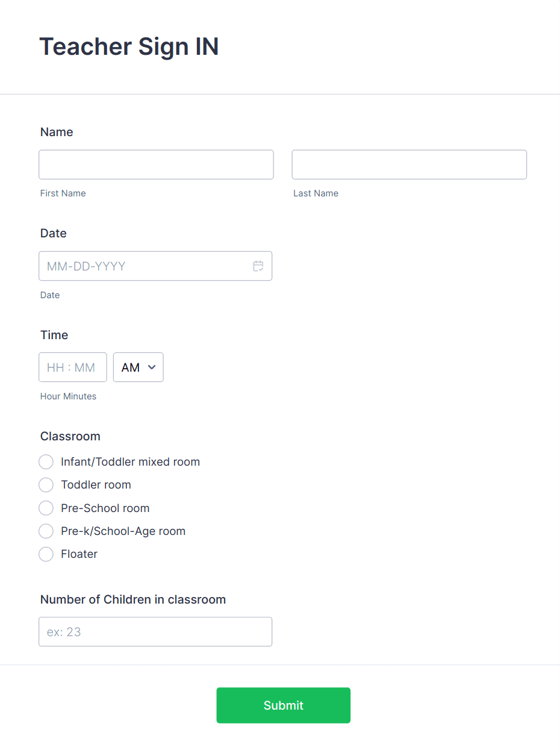
Task: Select the Infant/Toddler mixed room option
Action: click(x=46, y=461)
